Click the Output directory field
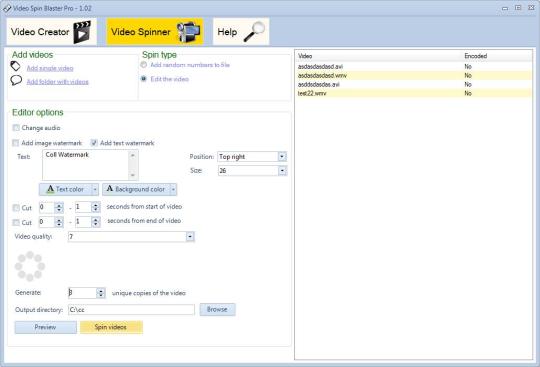This screenshot has width=540, height=367. pyautogui.click(x=131, y=310)
